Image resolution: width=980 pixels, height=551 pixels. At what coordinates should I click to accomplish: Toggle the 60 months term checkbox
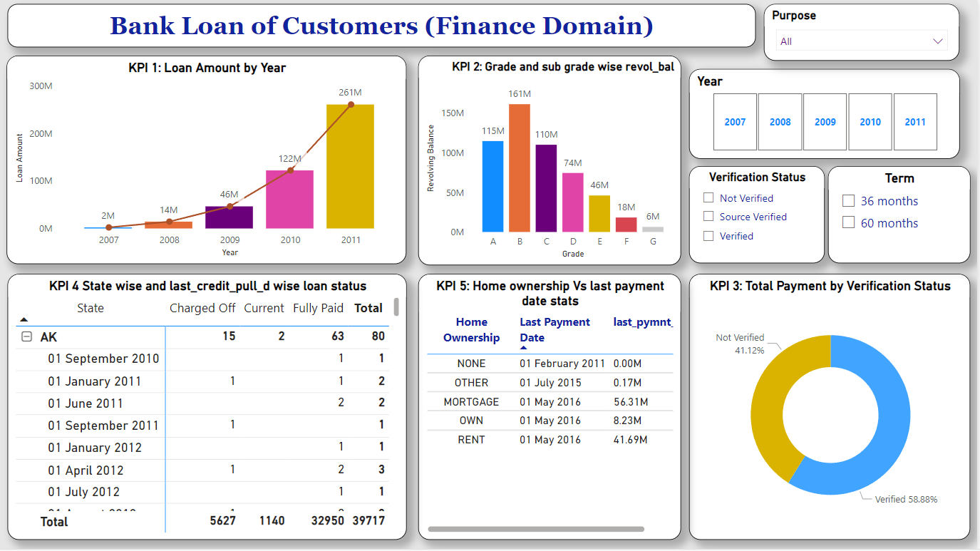[848, 222]
